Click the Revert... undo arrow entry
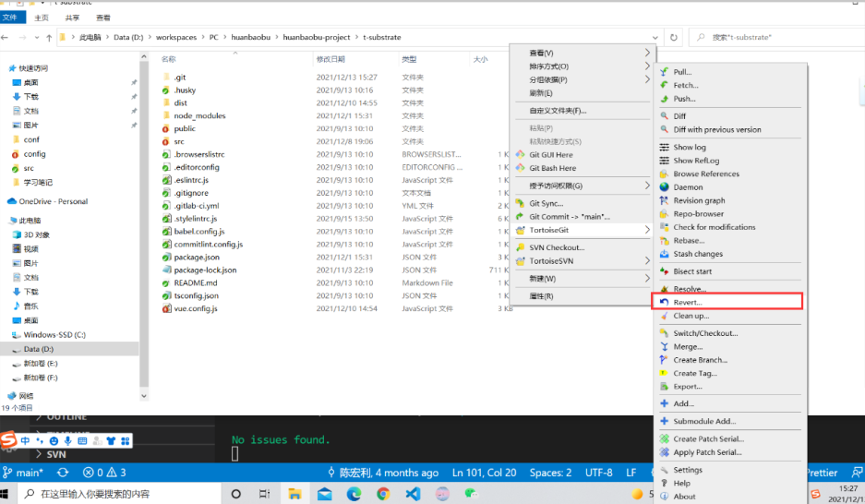The image size is (865, 504). coord(688,302)
